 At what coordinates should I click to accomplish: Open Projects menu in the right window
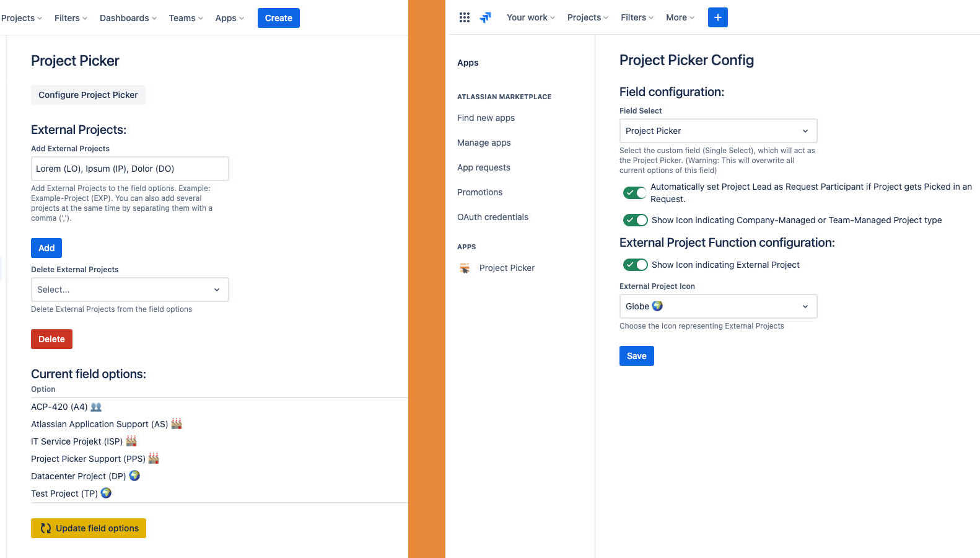pyautogui.click(x=588, y=17)
